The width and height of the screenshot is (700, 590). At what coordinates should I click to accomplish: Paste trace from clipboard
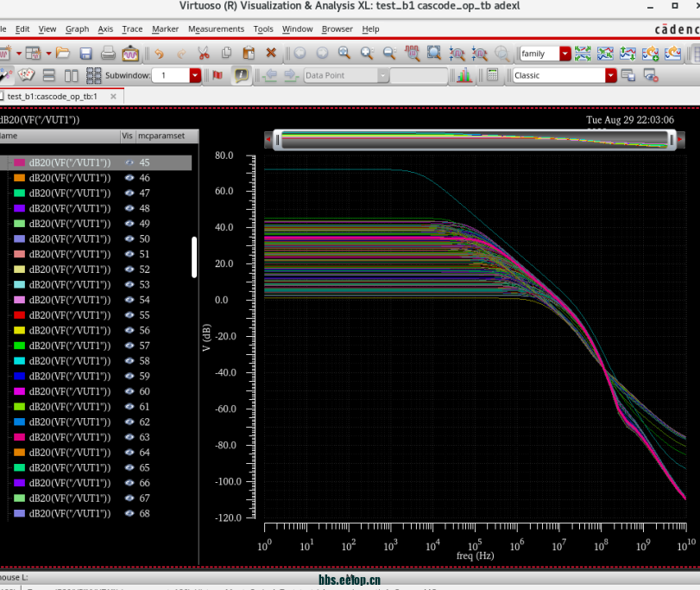coord(249,54)
